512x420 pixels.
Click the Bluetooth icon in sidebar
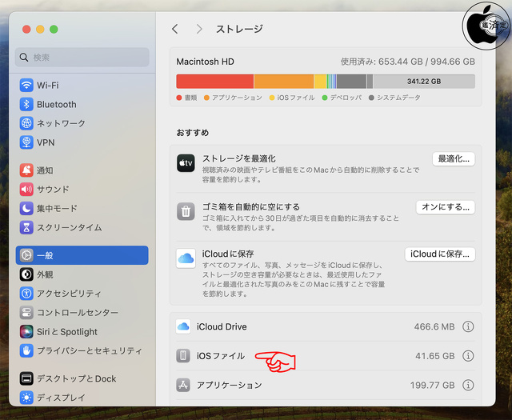(x=26, y=105)
